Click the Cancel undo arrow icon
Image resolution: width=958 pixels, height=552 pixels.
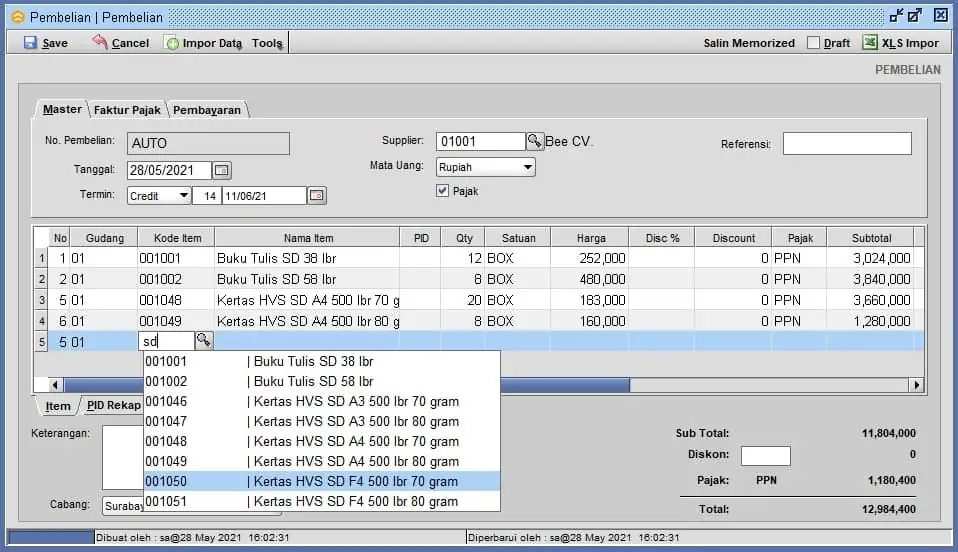coord(100,43)
